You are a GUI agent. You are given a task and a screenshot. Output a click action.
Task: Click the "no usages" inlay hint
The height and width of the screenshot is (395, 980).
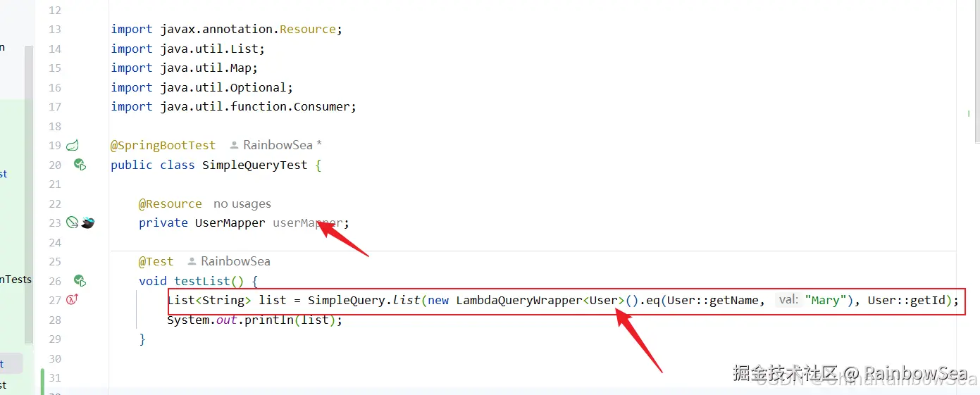242,203
